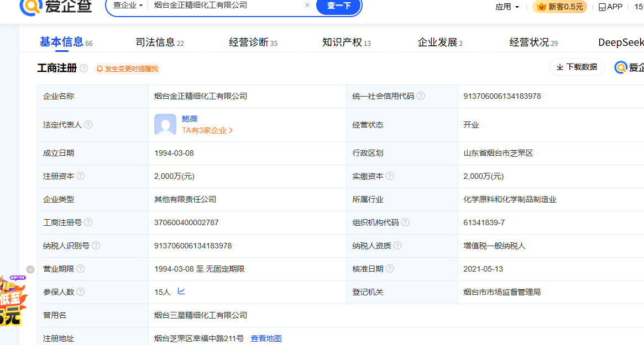Close the floating VIP promo ad
The width and height of the screenshot is (644, 345).
pyautogui.click(x=30, y=269)
